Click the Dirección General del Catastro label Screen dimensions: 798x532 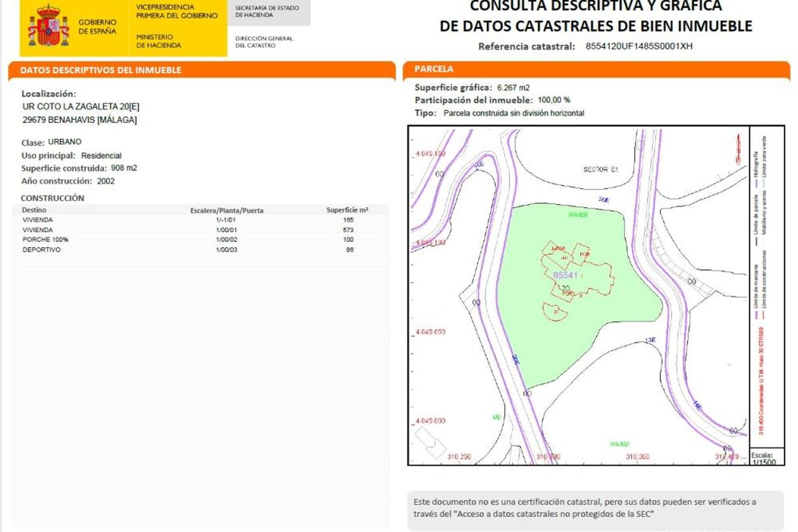pos(264,42)
